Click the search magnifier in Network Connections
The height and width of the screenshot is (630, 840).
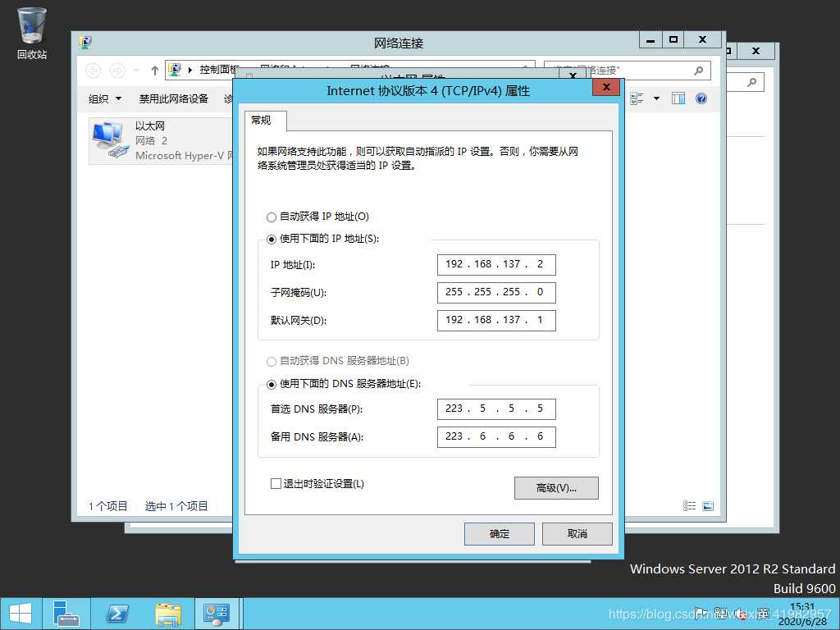[698, 71]
